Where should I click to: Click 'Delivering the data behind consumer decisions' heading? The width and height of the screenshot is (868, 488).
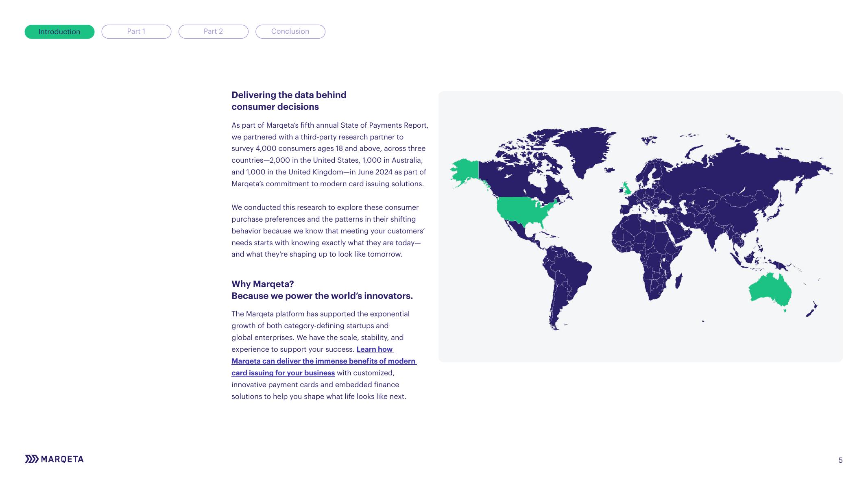click(289, 100)
